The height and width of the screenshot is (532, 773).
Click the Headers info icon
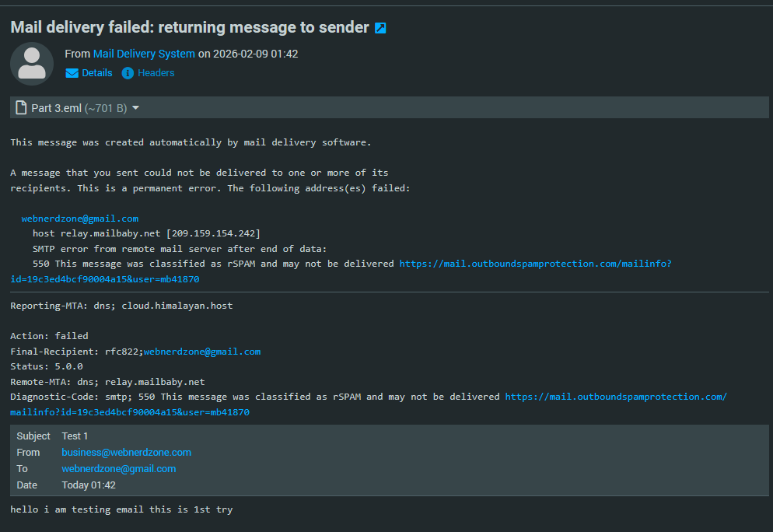point(128,73)
